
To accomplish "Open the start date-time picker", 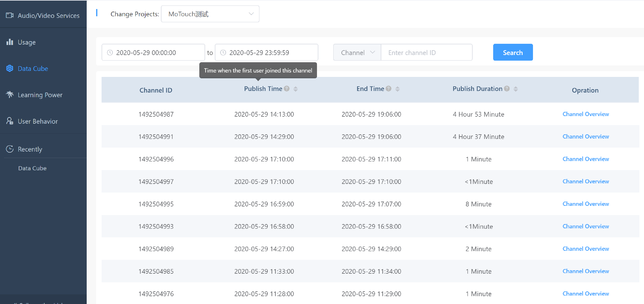I will coord(153,52).
